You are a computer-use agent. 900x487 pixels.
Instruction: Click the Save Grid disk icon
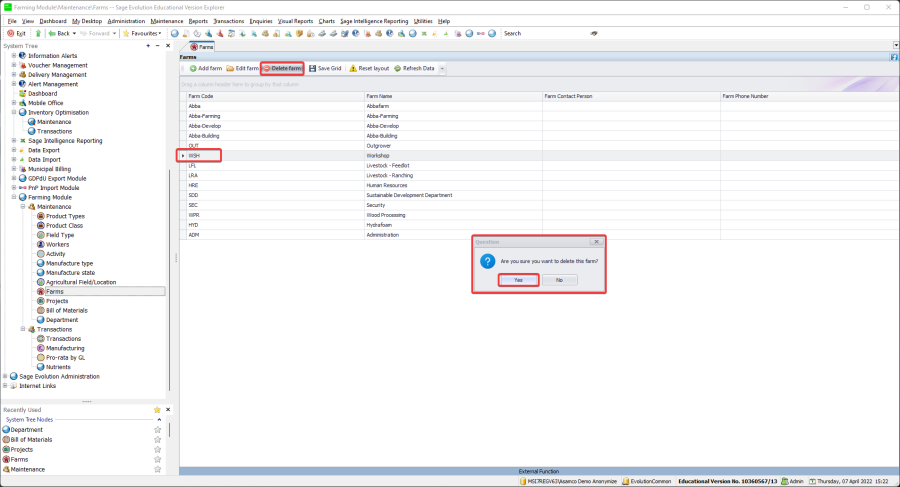point(312,68)
